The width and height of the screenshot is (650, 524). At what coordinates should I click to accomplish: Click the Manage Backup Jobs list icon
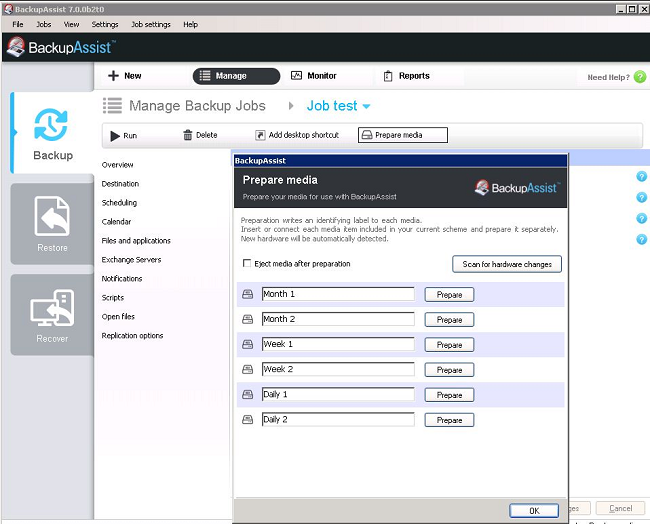[x=112, y=106]
